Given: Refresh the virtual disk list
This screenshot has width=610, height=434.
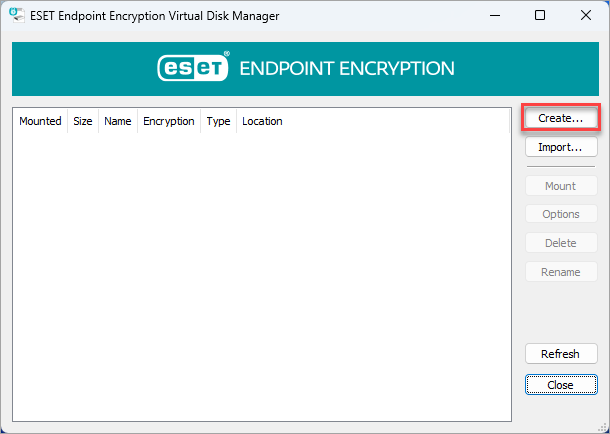Looking at the screenshot, I should (561, 354).
